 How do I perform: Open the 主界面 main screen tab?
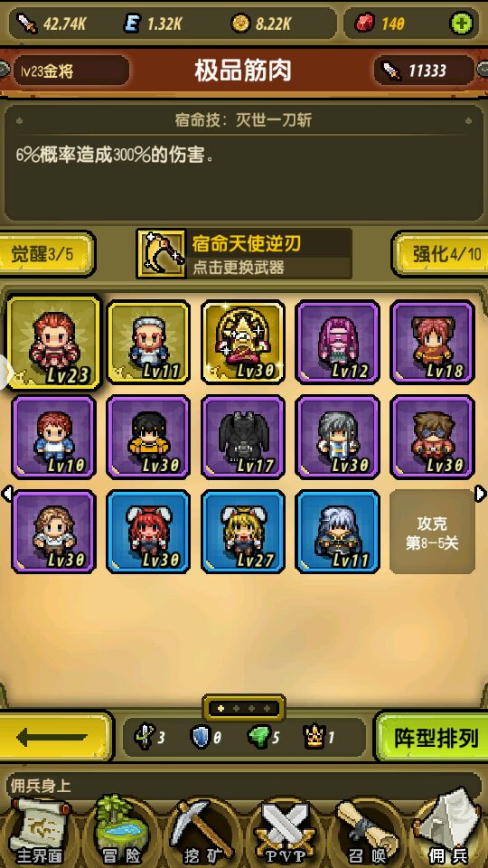41,830
